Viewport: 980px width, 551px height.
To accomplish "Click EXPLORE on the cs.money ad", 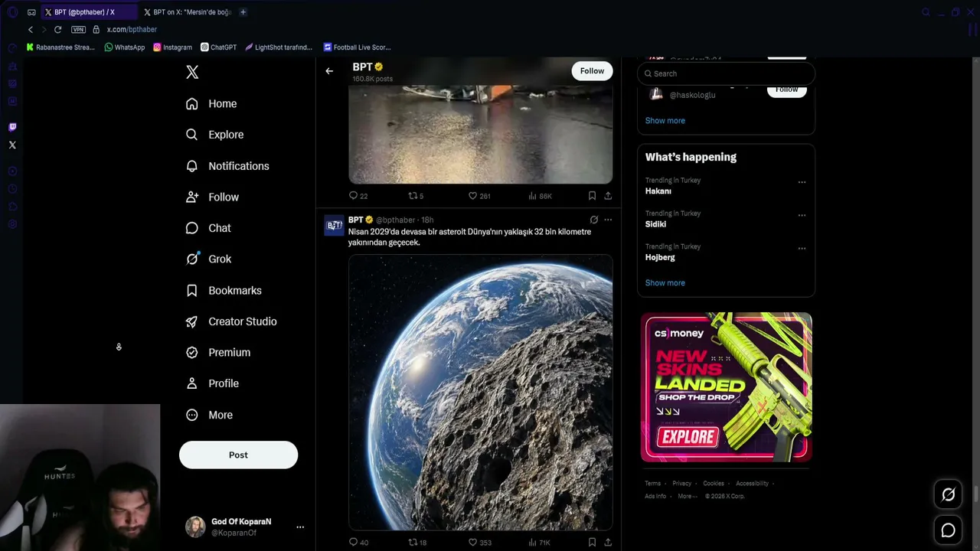I will (688, 438).
